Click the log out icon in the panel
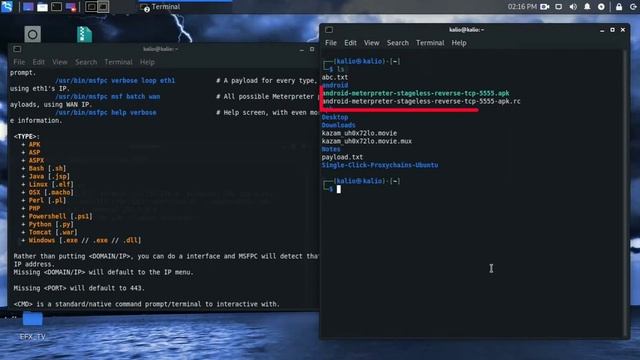The height and width of the screenshot is (360, 640). [633, 7]
